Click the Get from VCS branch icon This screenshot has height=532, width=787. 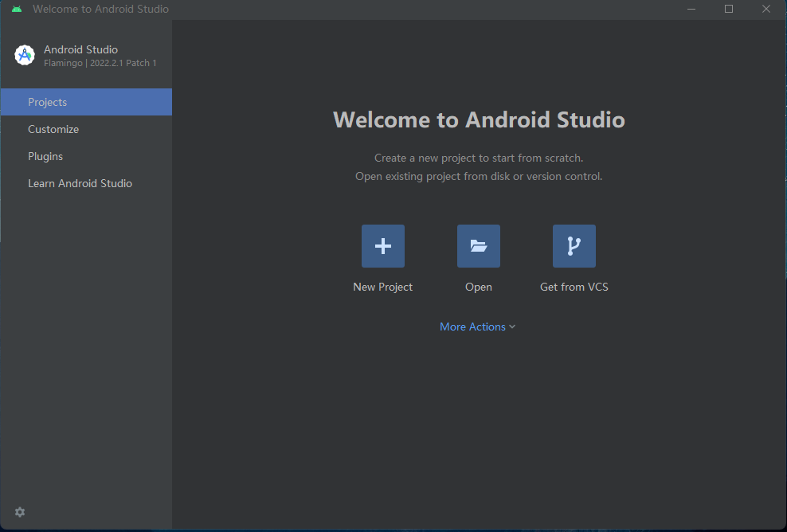(x=574, y=246)
